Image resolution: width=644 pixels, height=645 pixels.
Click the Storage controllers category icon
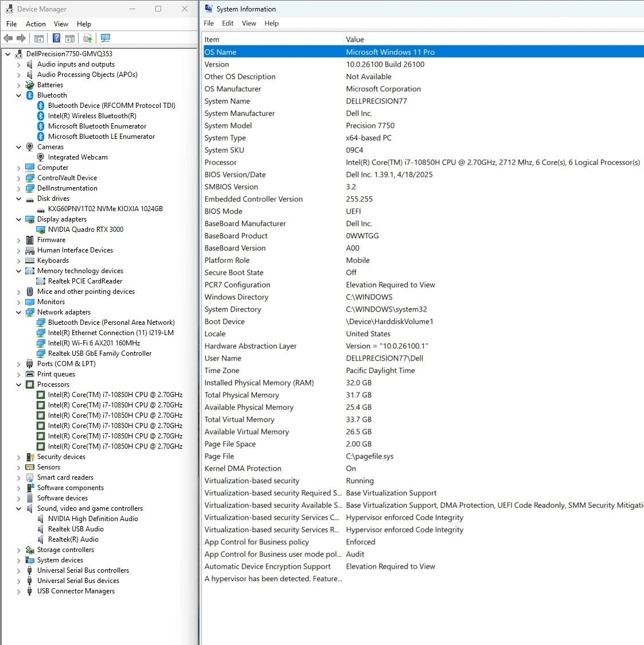point(30,550)
